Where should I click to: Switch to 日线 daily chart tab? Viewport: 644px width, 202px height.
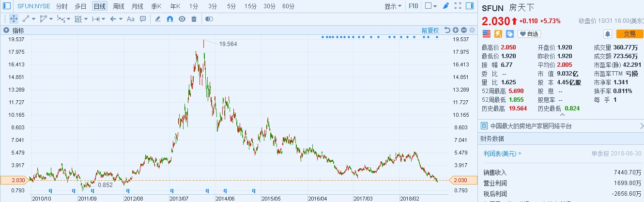coord(100,6)
